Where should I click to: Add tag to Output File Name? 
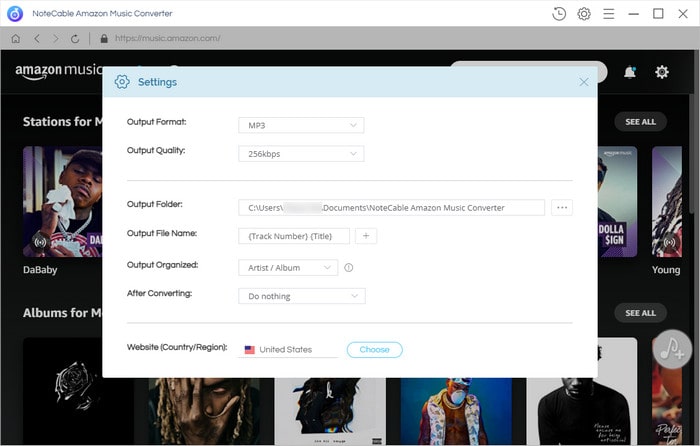click(x=366, y=236)
